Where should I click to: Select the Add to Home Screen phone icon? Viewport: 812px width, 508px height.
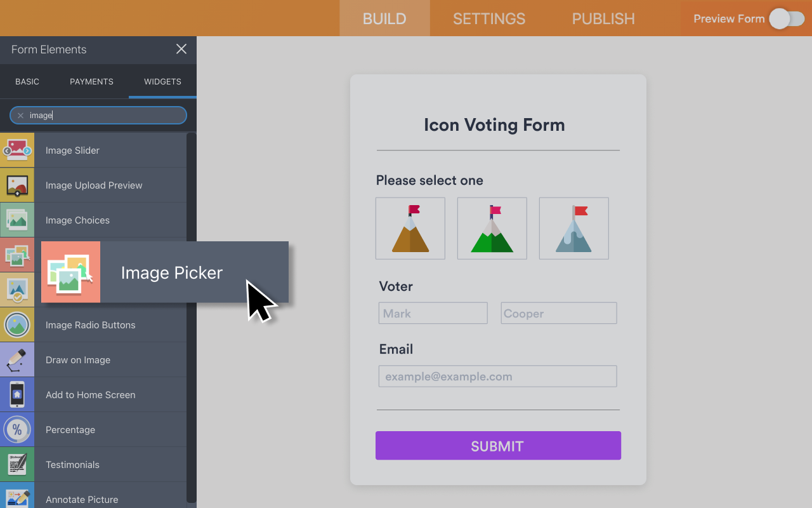[17, 394]
